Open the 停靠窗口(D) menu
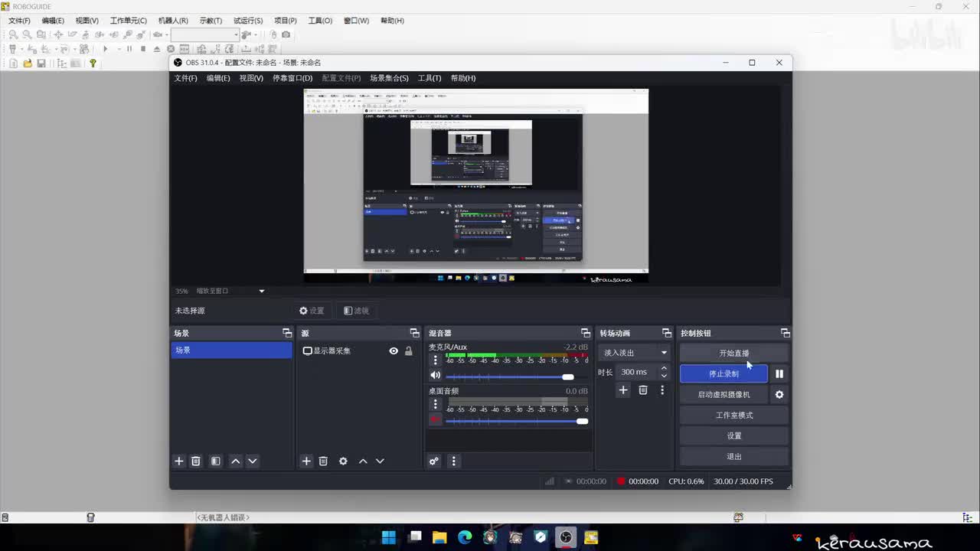 point(292,78)
